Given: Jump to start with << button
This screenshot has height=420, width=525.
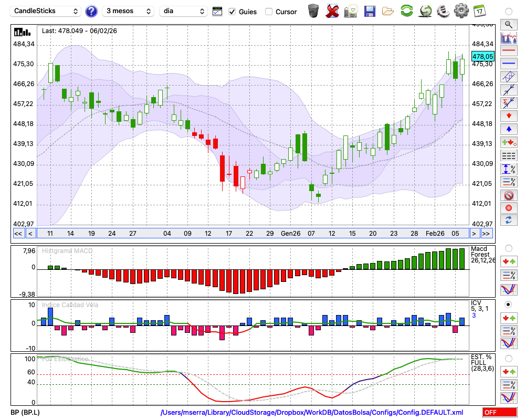Looking at the screenshot, I should pyautogui.click(x=18, y=234).
